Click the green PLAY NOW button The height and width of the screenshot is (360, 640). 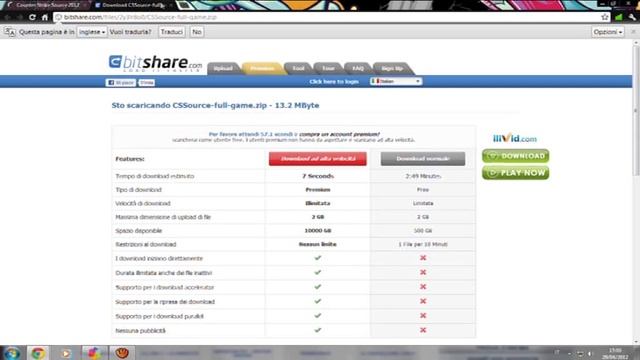516,173
